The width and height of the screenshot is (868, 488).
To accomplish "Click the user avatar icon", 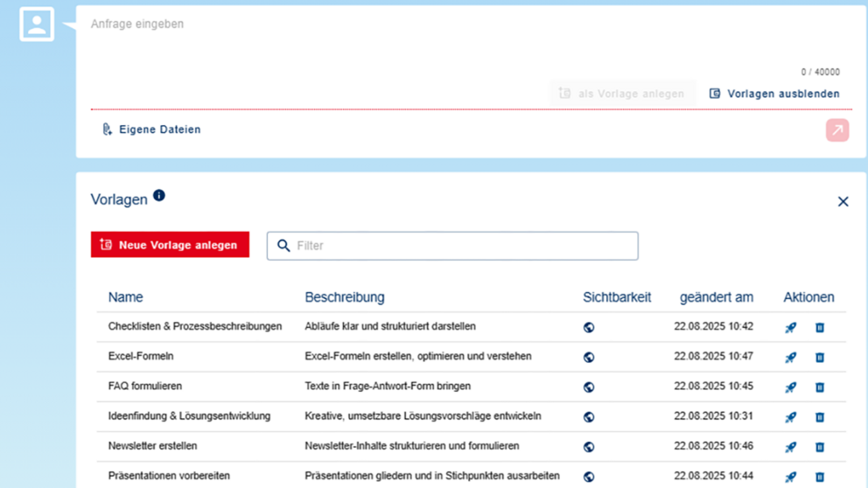I will (x=37, y=24).
